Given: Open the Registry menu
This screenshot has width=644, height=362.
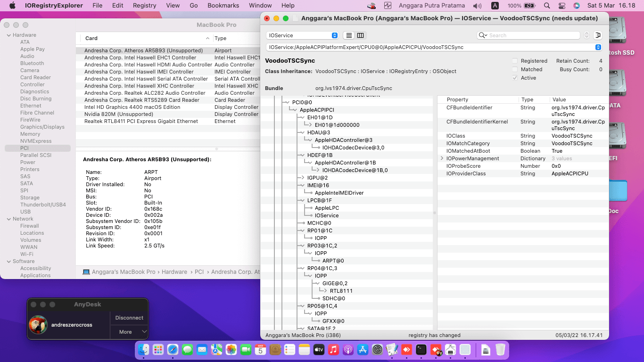Looking at the screenshot, I should tap(144, 6).
